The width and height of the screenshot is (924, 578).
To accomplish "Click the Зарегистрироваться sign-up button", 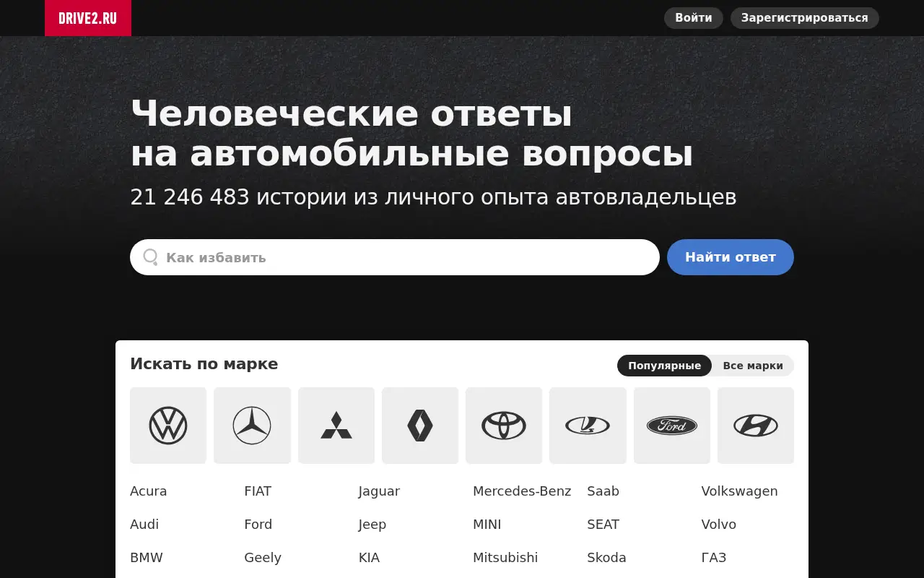I will (x=805, y=18).
